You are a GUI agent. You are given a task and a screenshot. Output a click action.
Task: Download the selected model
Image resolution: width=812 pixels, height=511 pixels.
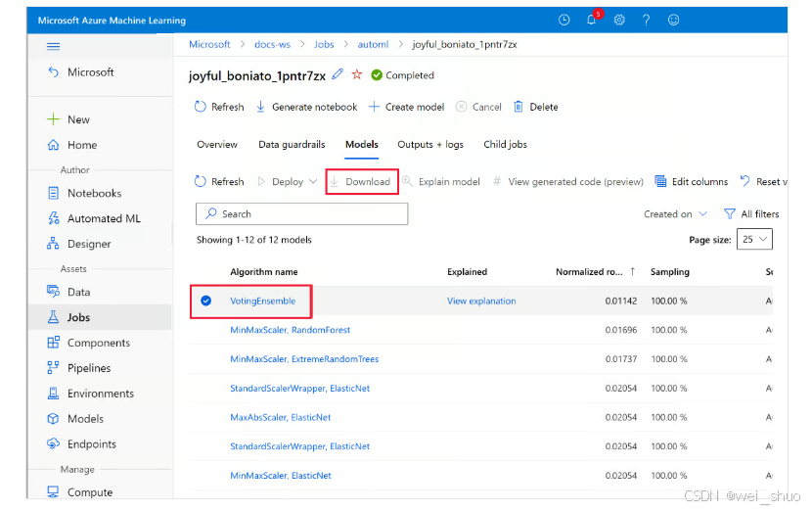[360, 181]
